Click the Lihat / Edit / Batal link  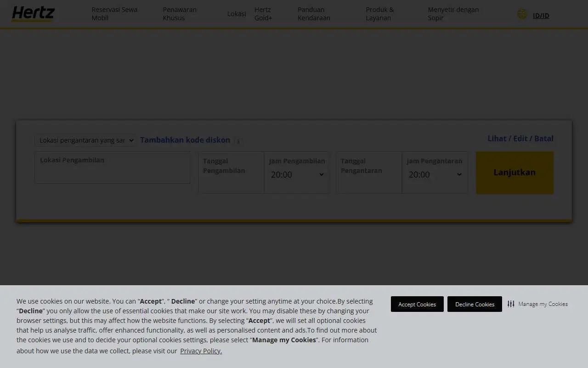(x=520, y=138)
